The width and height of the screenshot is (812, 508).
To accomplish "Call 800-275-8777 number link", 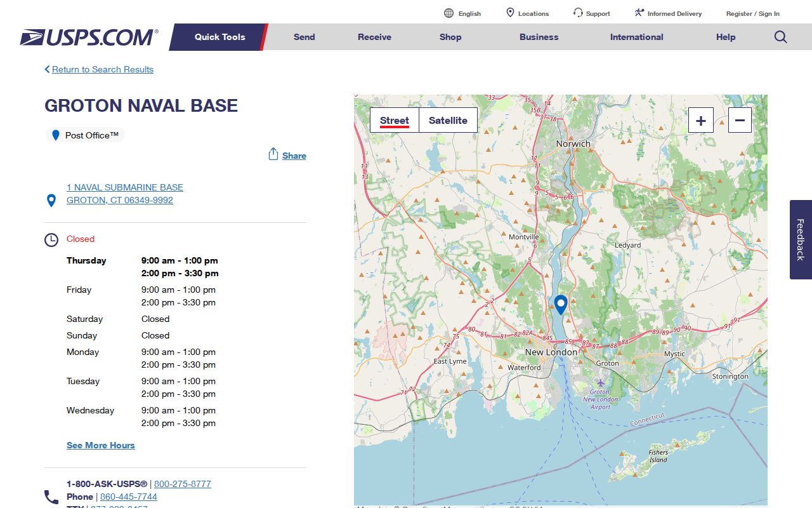I will [x=183, y=484].
